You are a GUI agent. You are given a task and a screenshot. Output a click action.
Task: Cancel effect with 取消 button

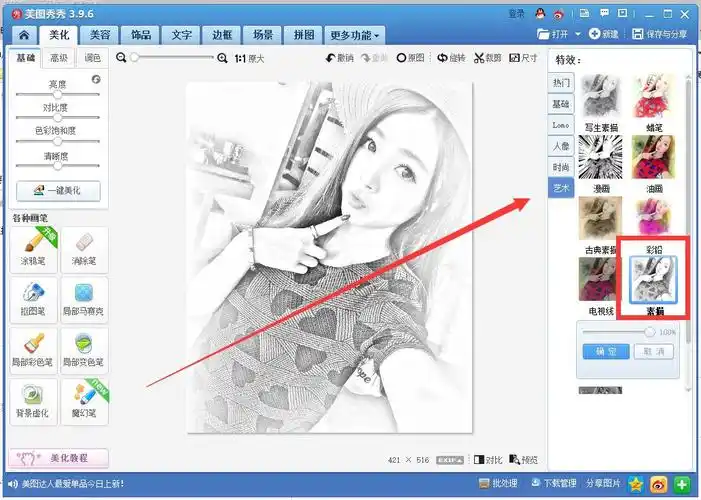654,352
